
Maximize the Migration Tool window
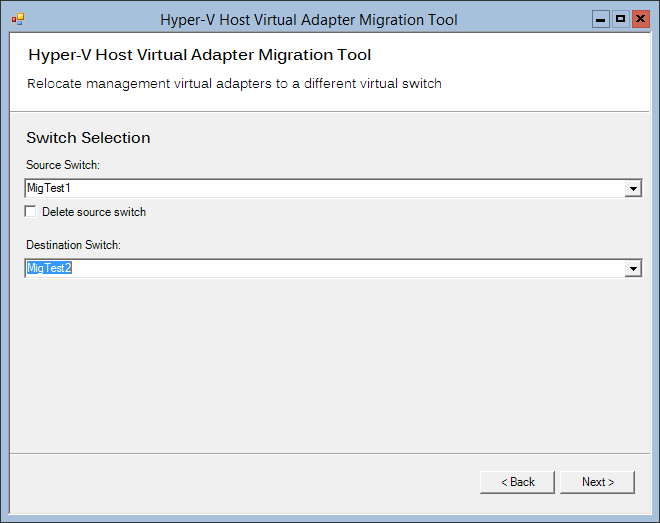point(620,19)
